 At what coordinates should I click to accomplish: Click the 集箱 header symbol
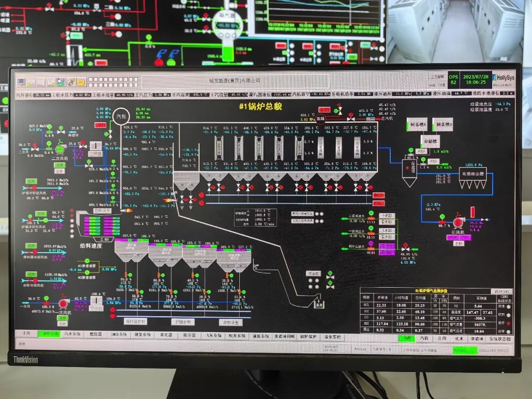click(x=321, y=119)
